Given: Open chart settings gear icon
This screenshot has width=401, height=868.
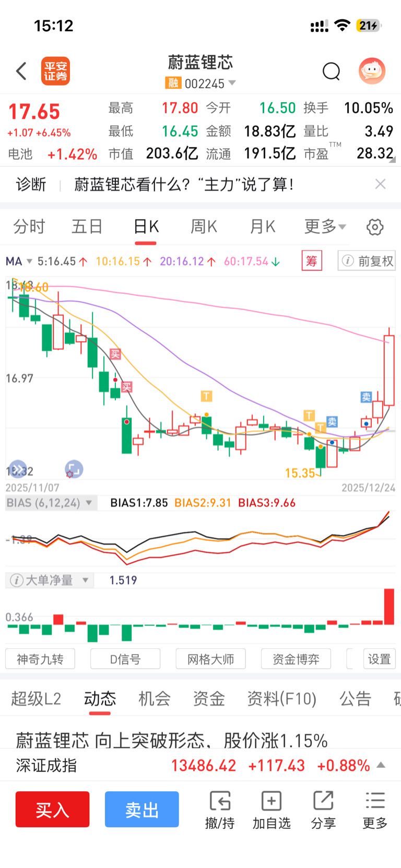Looking at the screenshot, I should click(x=375, y=227).
